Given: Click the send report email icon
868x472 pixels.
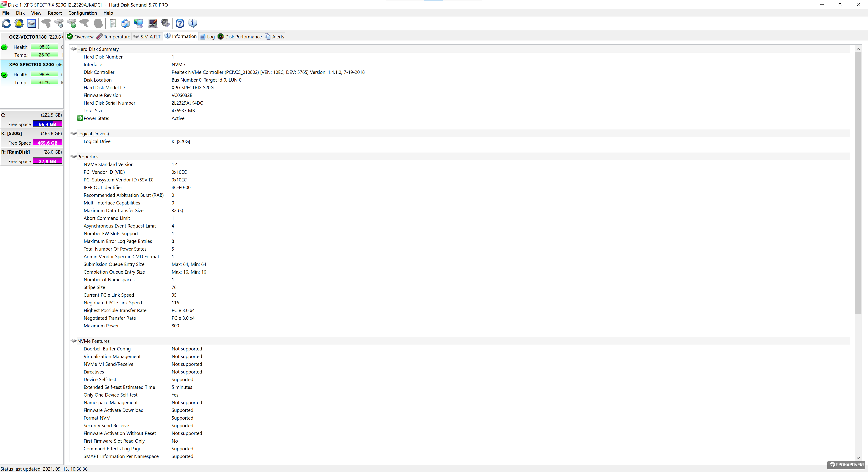Looking at the screenshot, I should pyautogui.click(x=125, y=23).
